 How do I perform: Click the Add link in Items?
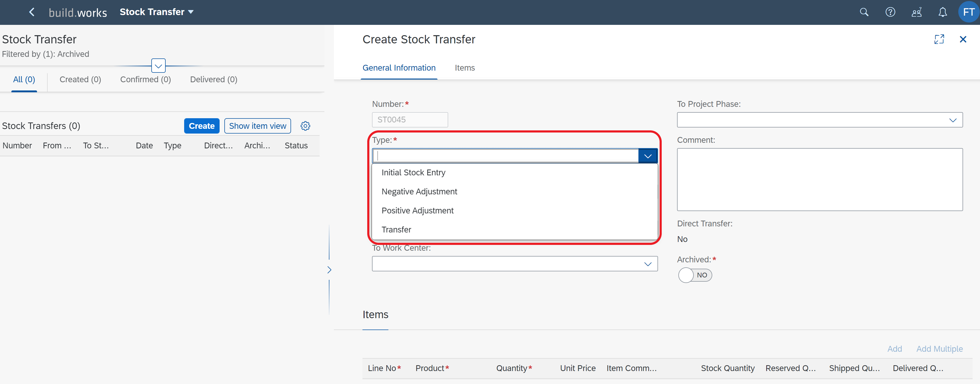click(894, 349)
